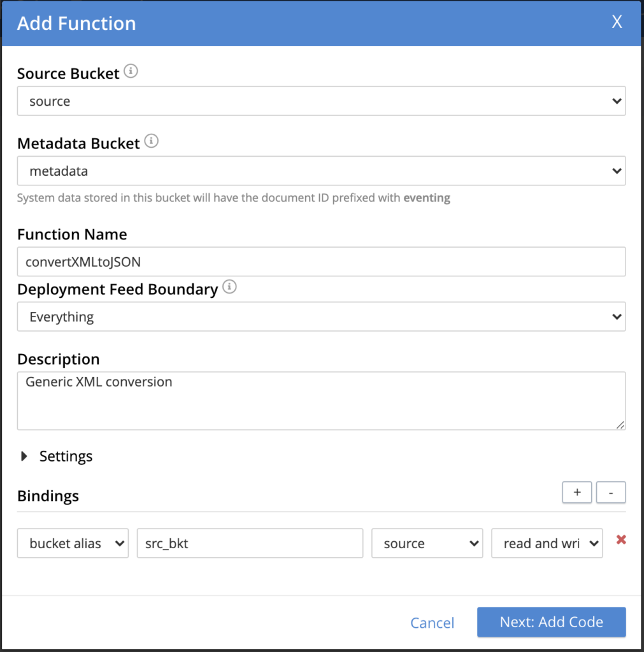The image size is (644, 652).
Task: Click the Next: Add Code button
Action: [x=551, y=622]
